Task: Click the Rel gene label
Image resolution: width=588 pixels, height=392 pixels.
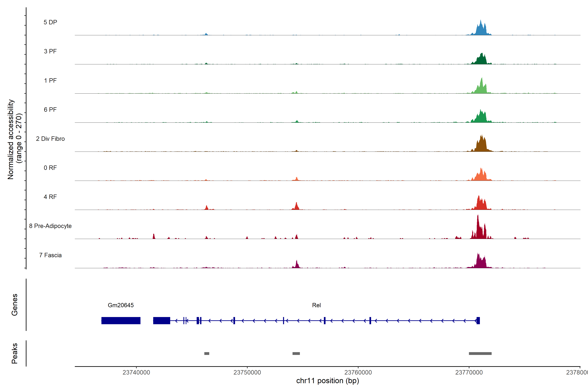Action: 316,305
